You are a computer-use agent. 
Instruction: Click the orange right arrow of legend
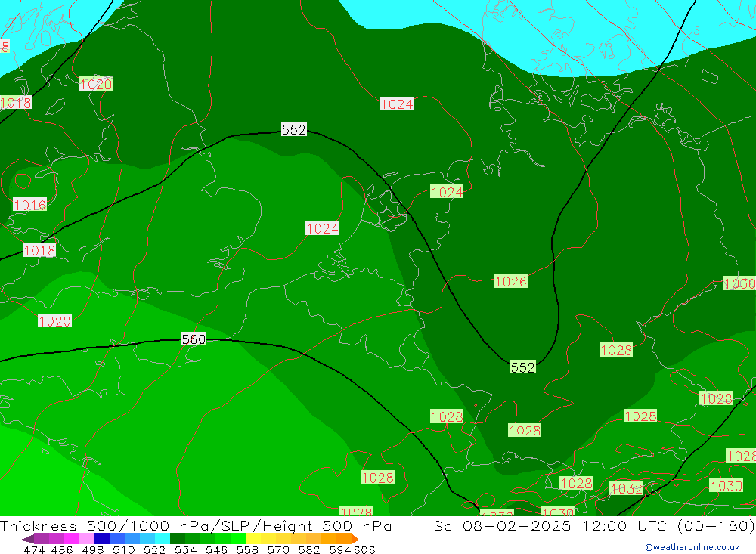coord(355,539)
